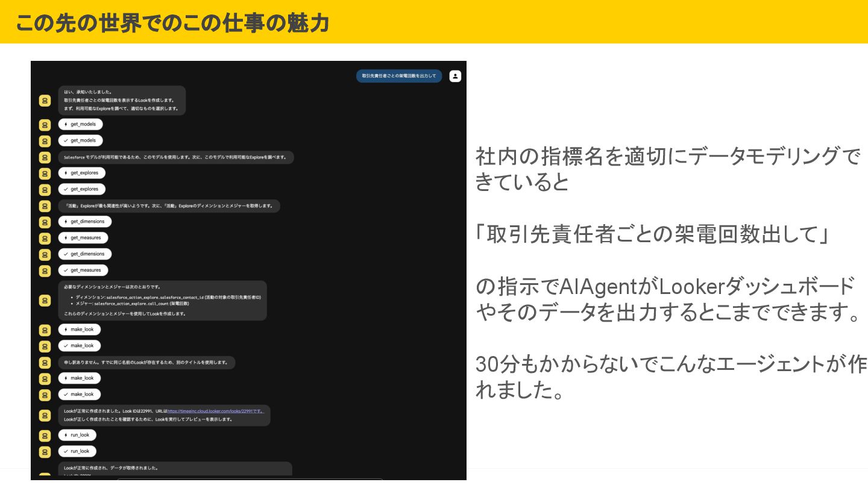Screen dimensions: 868x488
Task: Expand the get_explores call chip with the lightning icon
Action: pyautogui.click(x=82, y=173)
